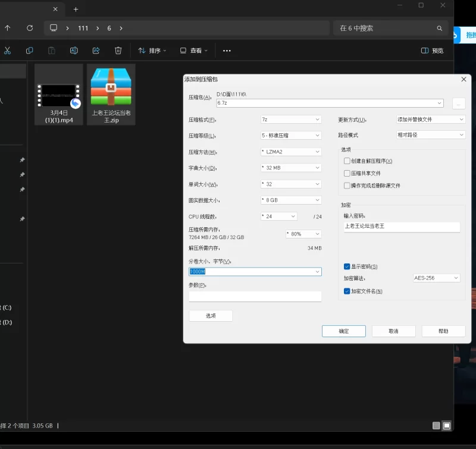Click the delete trash can icon
This screenshot has width=476, height=449.
coord(118,51)
